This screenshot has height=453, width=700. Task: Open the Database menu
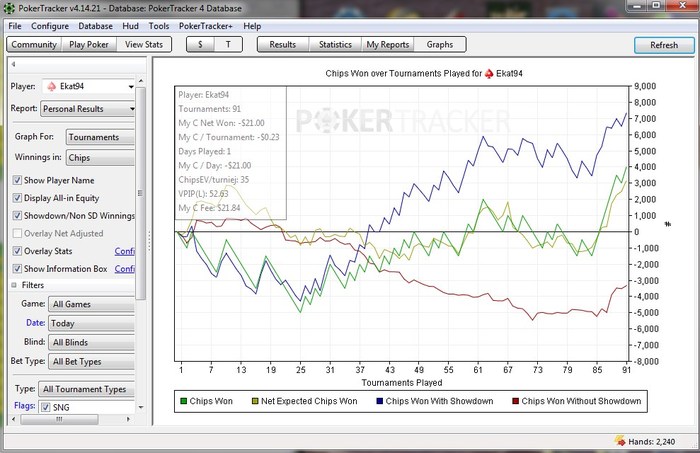96,26
